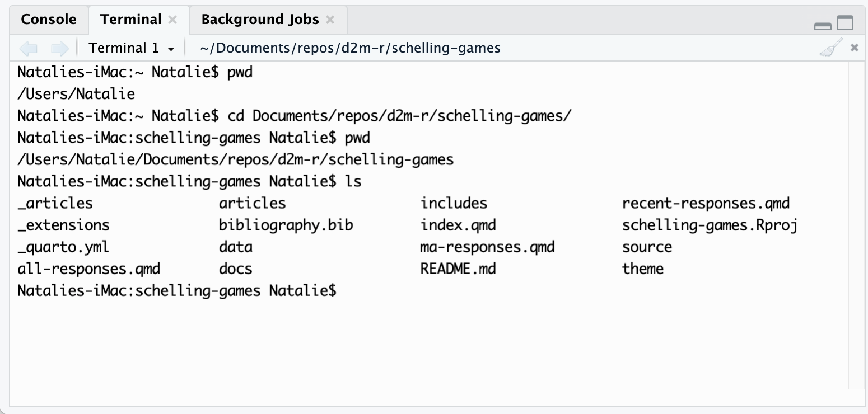Select the Terminal tab
The height and width of the screenshot is (414, 868).
point(130,20)
